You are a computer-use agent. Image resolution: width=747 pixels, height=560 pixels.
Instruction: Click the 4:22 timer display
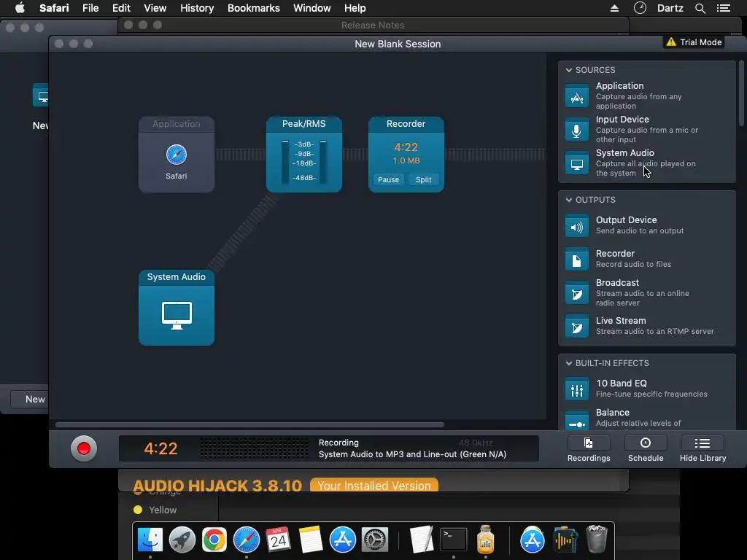160,448
